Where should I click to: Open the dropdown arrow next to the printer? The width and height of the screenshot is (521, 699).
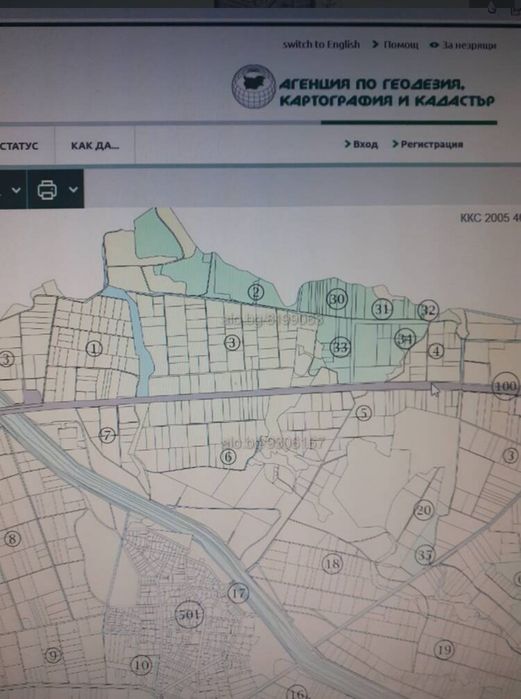(x=74, y=189)
